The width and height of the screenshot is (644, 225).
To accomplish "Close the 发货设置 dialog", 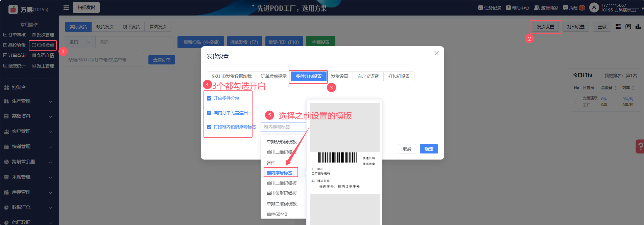I will 436,53.
